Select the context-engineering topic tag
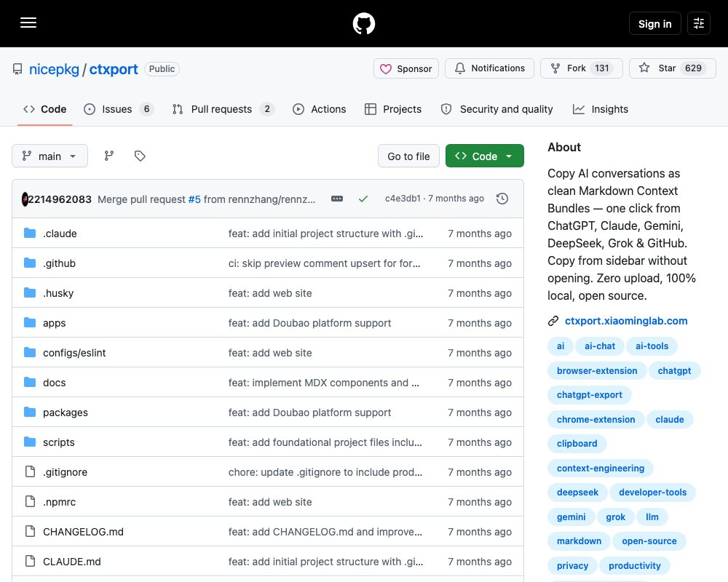This screenshot has height=582, width=728. (601, 468)
